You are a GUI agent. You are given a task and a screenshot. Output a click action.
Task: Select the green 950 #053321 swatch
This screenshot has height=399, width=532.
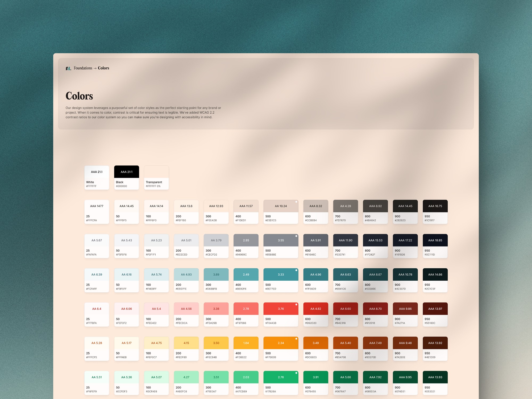pyautogui.click(x=435, y=383)
